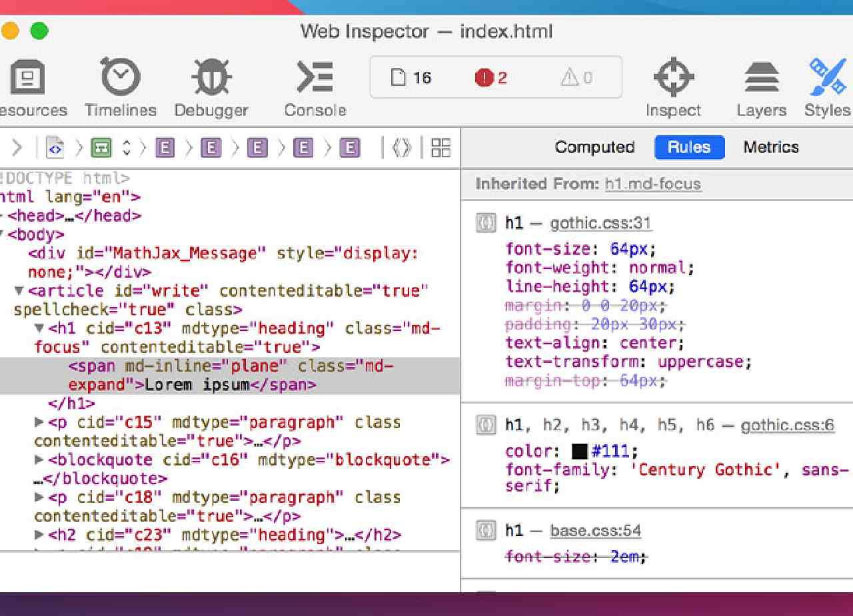Viewport: 853px width, 616px height.
Task: Click rule icon beside h1, h2, h3 selector
Action: [x=486, y=425]
